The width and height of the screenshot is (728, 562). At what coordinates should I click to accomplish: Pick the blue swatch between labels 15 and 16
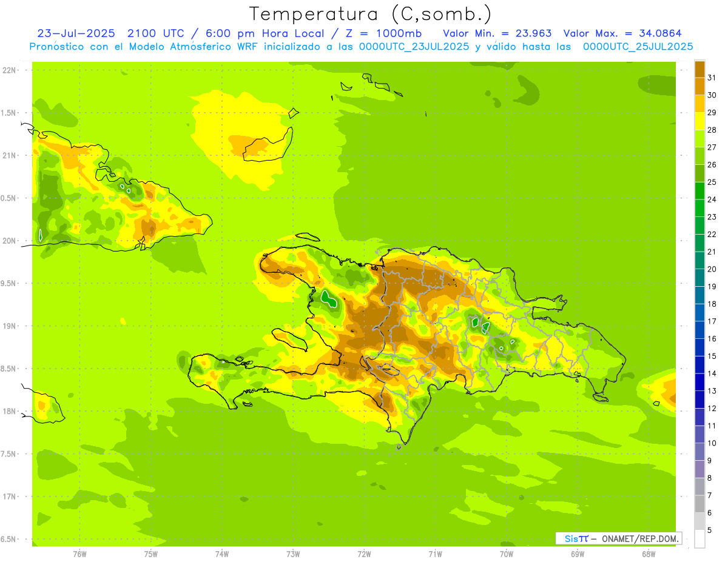(700, 347)
